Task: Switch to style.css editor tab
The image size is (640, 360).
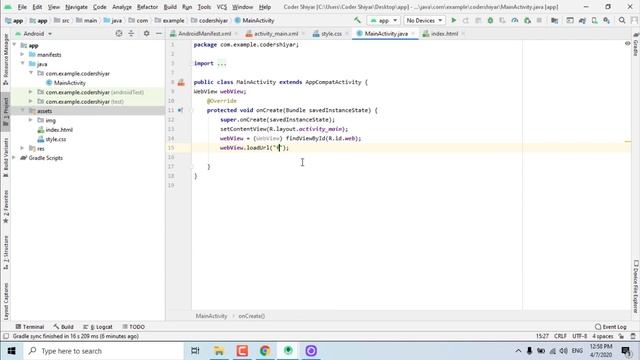Action: pos(331,33)
